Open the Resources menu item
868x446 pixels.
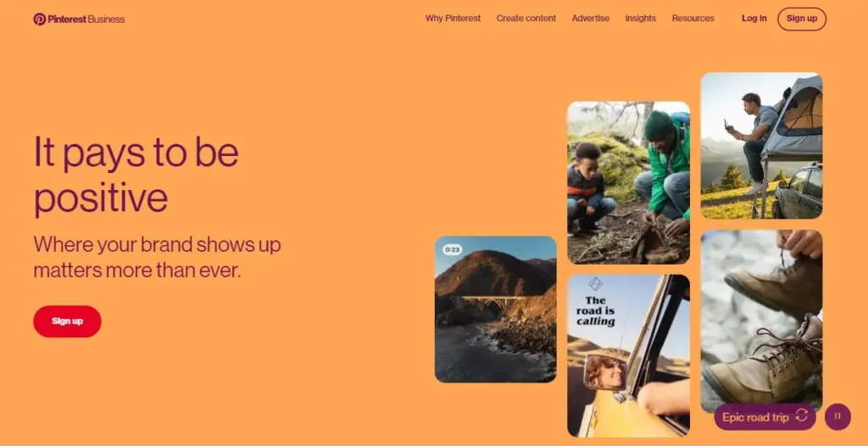(693, 19)
